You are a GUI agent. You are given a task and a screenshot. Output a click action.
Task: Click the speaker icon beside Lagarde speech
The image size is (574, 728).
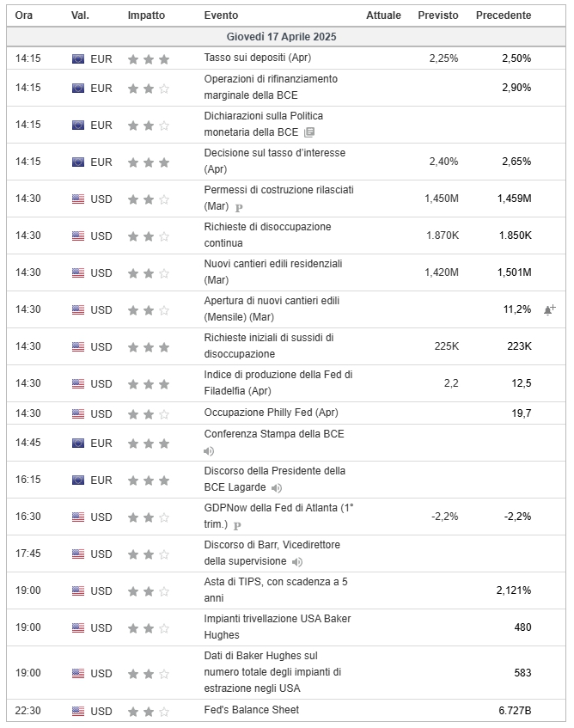pos(277,488)
